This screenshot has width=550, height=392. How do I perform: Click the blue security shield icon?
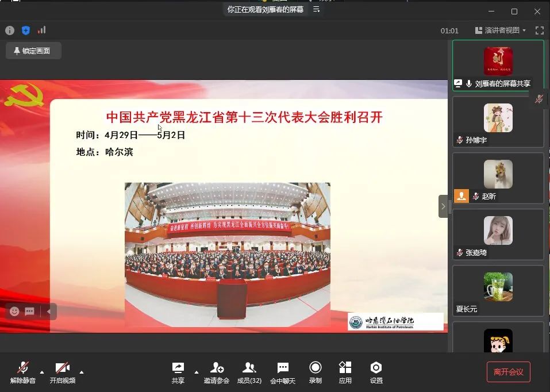click(x=26, y=30)
